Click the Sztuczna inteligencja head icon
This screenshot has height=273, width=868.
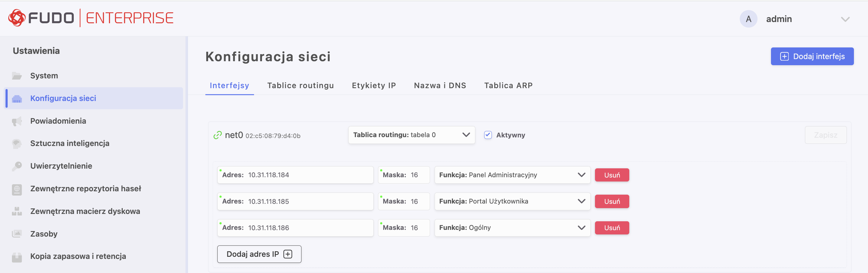17,144
